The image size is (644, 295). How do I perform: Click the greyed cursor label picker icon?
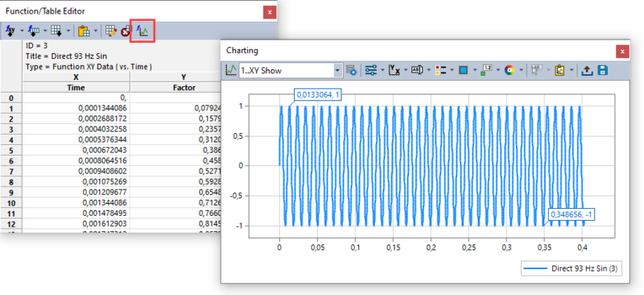tap(536, 70)
